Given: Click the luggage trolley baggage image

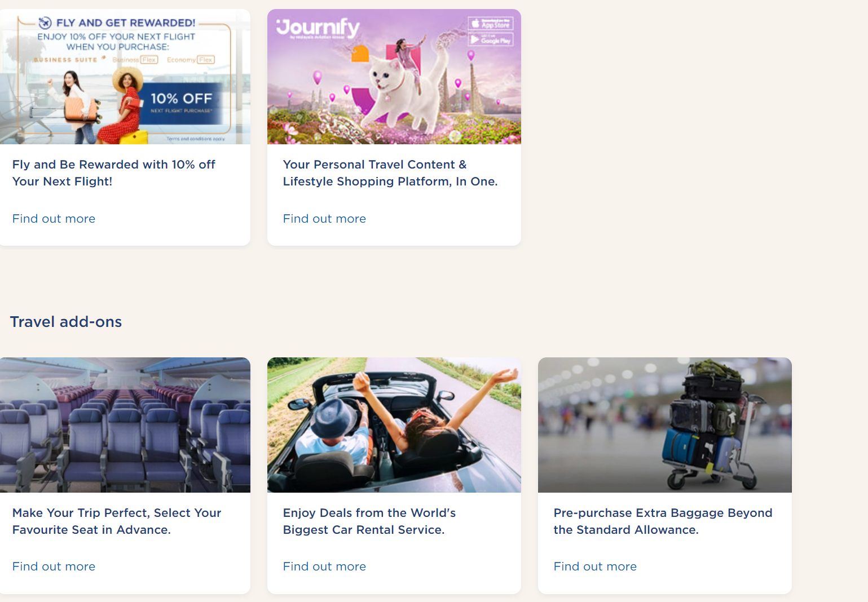Looking at the screenshot, I should point(665,425).
